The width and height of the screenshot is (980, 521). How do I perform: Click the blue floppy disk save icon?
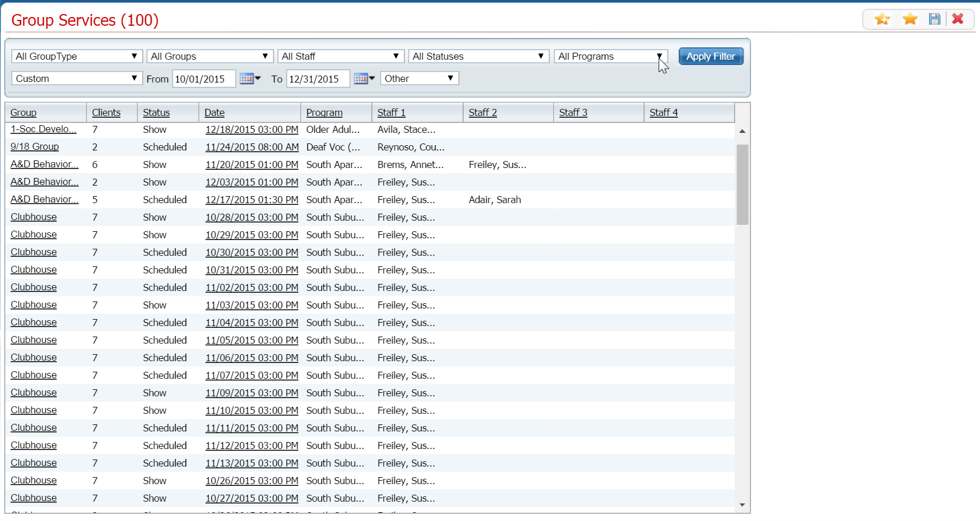tap(935, 19)
